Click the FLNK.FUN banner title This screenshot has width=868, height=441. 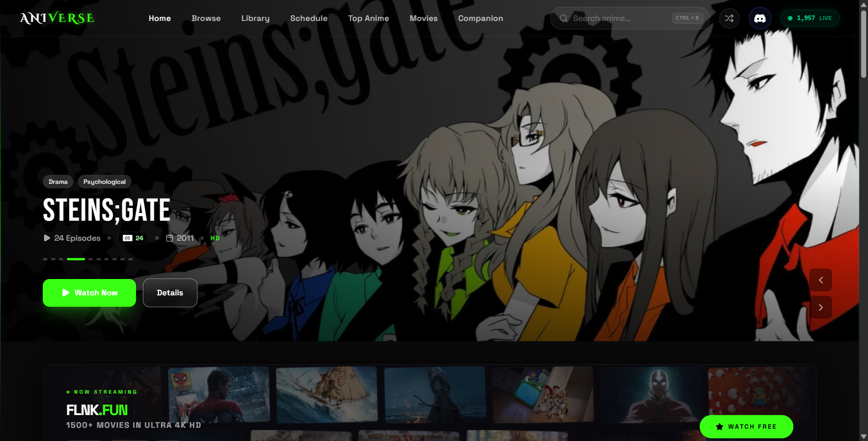click(x=97, y=410)
